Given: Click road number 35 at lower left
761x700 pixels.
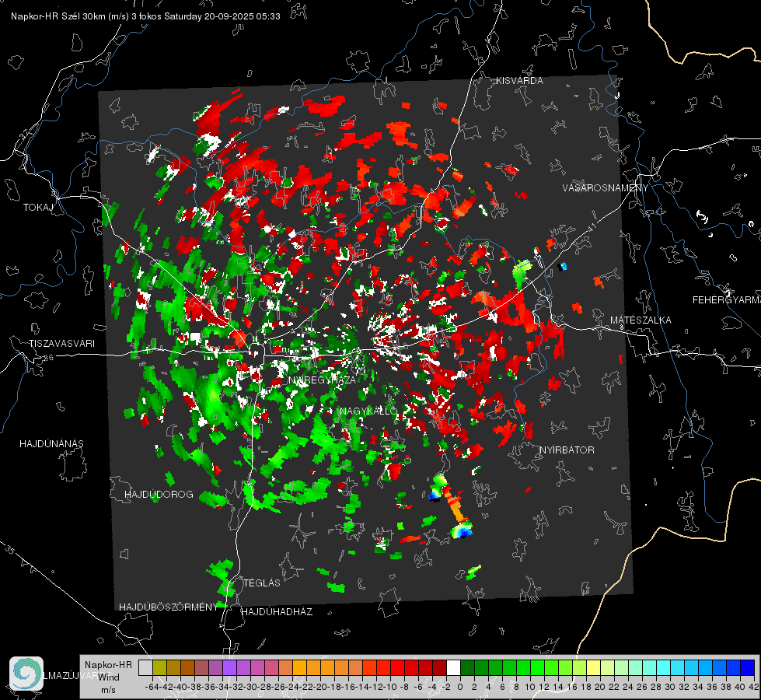Looking at the screenshot, I should click(x=11, y=550).
